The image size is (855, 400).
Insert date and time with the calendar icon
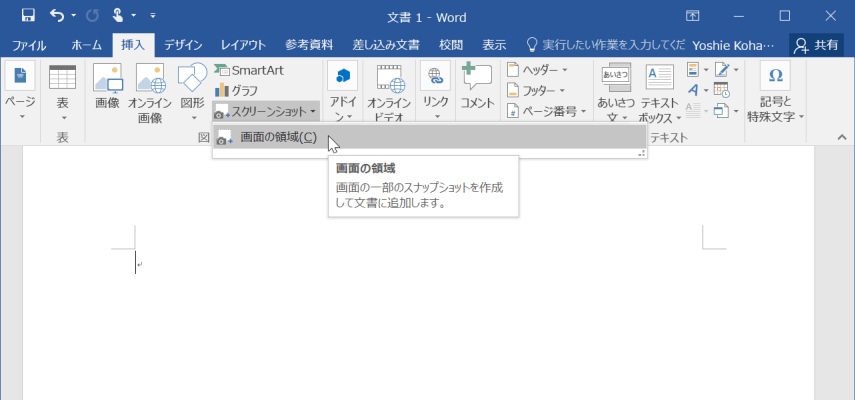[721, 90]
